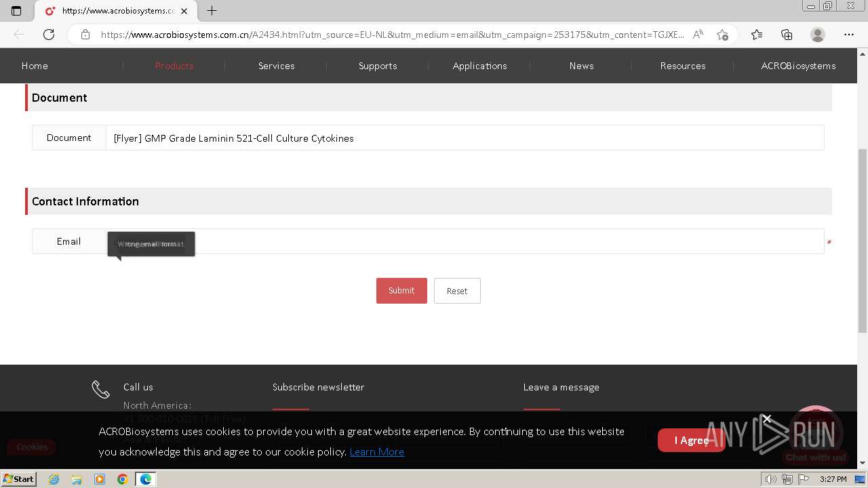Click the page vertical scrollbar thumb
The width and height of the screenshot is (868, 488).
(x=863, y=241)
